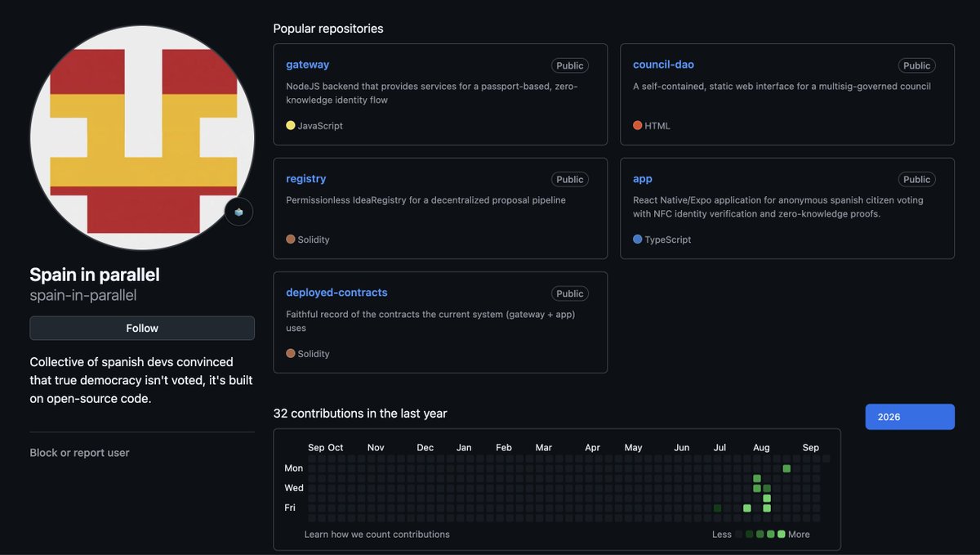
Task: Click the Mon weekday label
Action: pos(294,468)
